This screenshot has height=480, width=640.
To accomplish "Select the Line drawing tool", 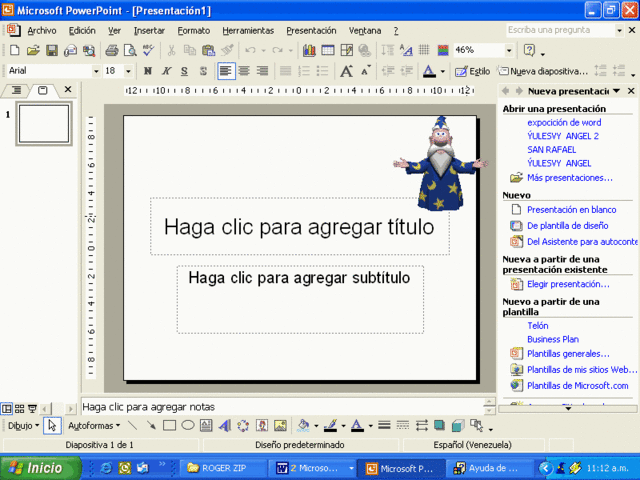I will pyautogui.click(x=132, y=426).
